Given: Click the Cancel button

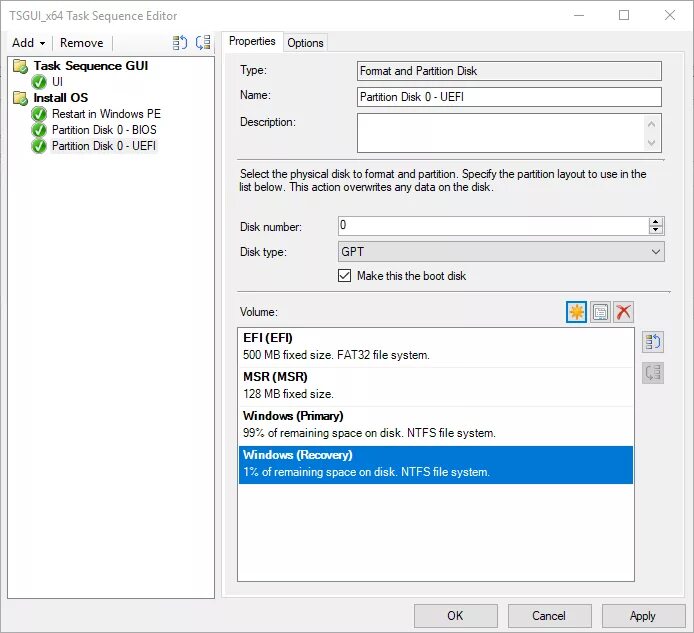Looking at the screenshot, I should pyautogui.click(x=549, y=616).
